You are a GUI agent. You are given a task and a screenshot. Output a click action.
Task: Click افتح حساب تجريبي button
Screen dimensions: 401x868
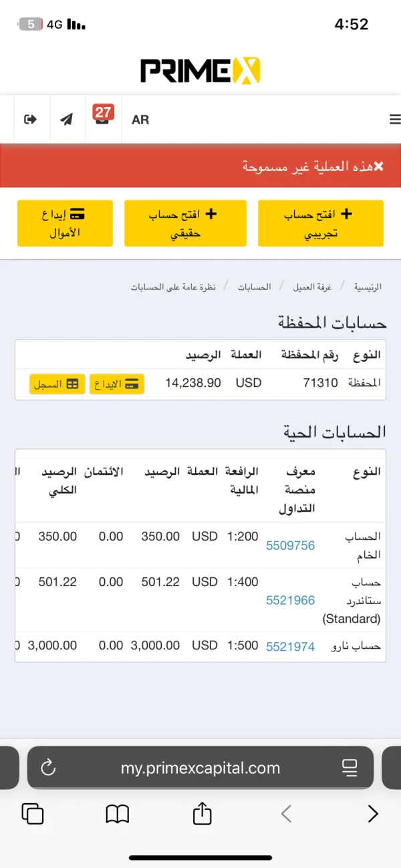(x=321, y=224)
